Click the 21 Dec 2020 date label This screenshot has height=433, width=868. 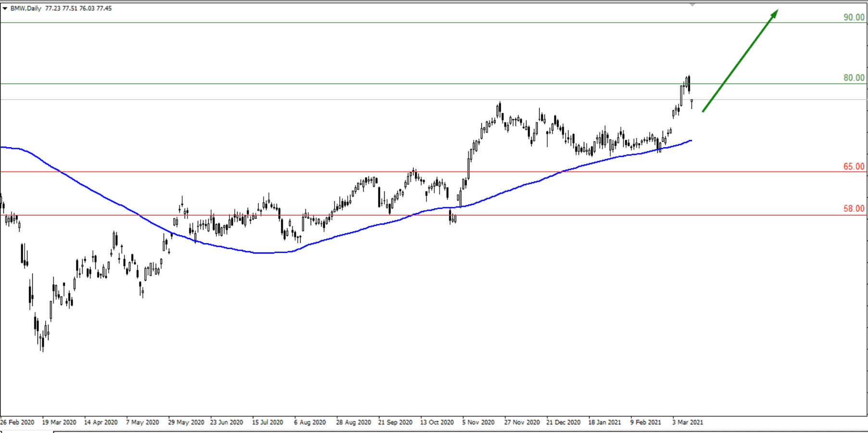(x=563, y=422)
